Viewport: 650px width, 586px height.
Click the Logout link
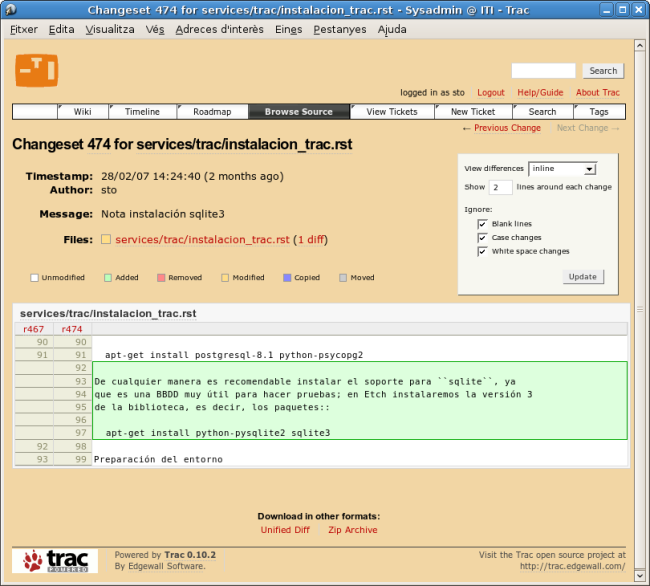pos(491,92)
